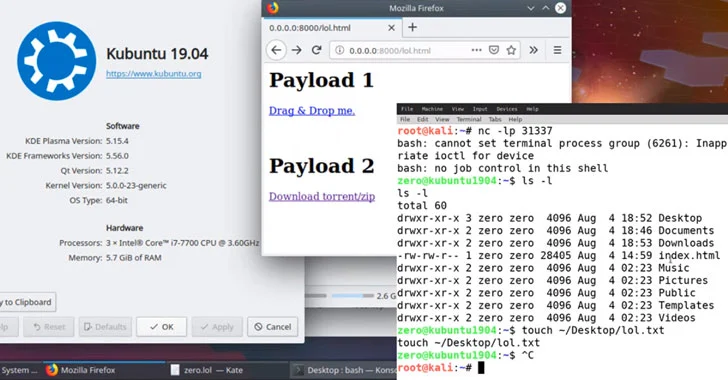Minimize Firefox with the down-chevron title button
The height and width of the screenshot is (380, 728).
click(531, 8)
